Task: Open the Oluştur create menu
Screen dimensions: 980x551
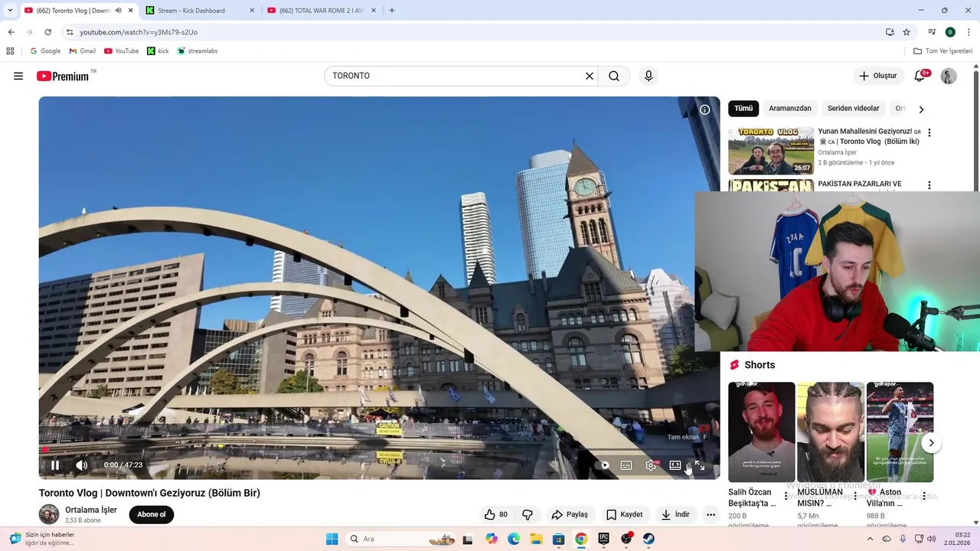Action: (877, 76)
